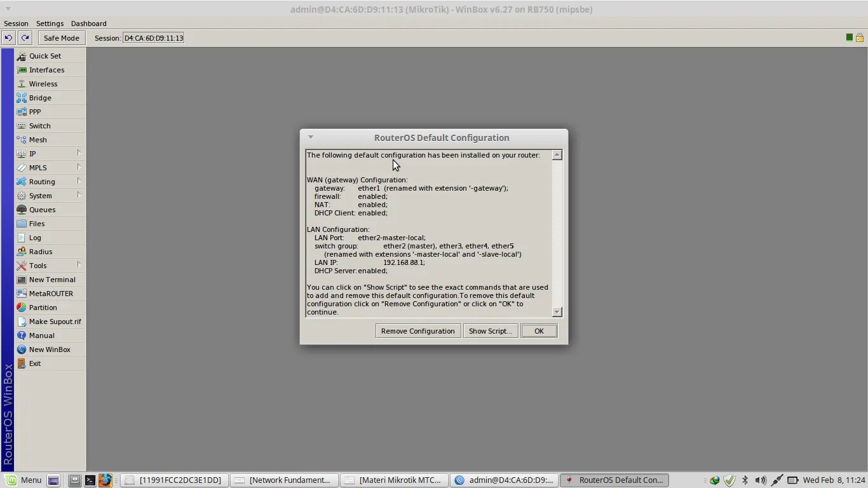Open the Interfaces icon in sidebar

point(22,70)
